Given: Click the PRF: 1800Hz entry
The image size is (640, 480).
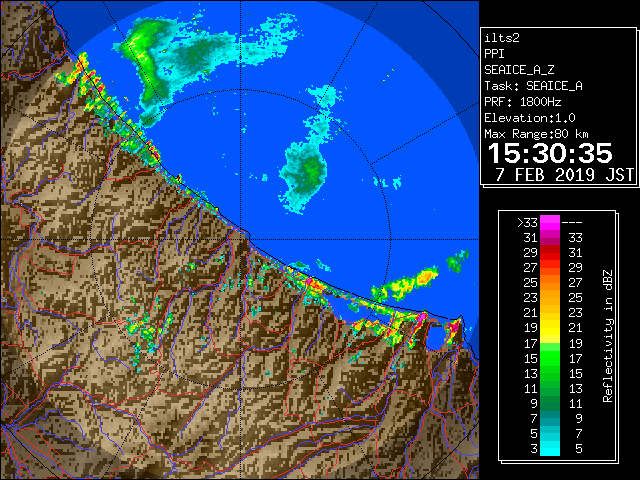Looking at the screenshot, I should click(522, 102).
